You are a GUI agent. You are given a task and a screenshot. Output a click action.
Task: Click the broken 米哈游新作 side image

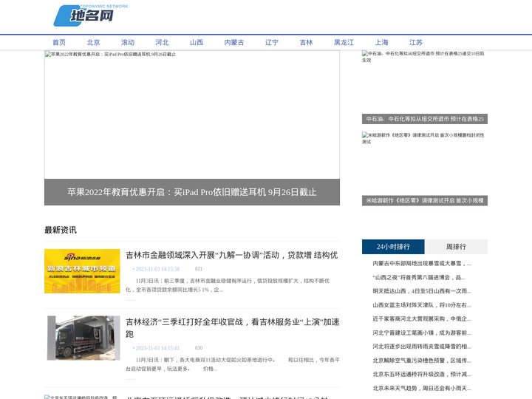point(425,163)
